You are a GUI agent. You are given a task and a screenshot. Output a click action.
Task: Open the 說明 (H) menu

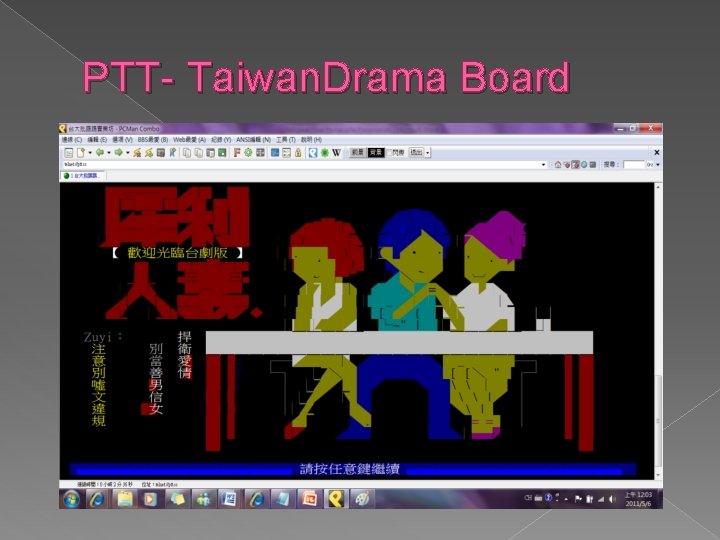[x=311, y=140]
